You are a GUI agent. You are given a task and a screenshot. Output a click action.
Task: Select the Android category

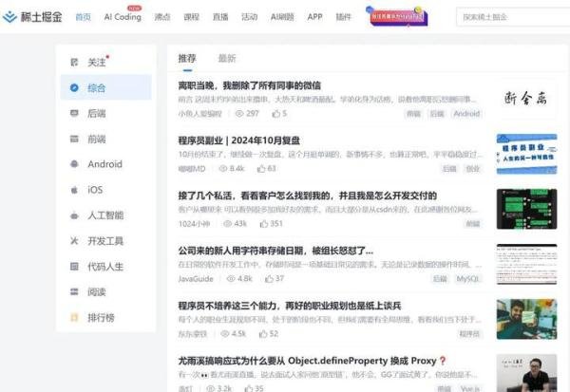click(106, 164)
